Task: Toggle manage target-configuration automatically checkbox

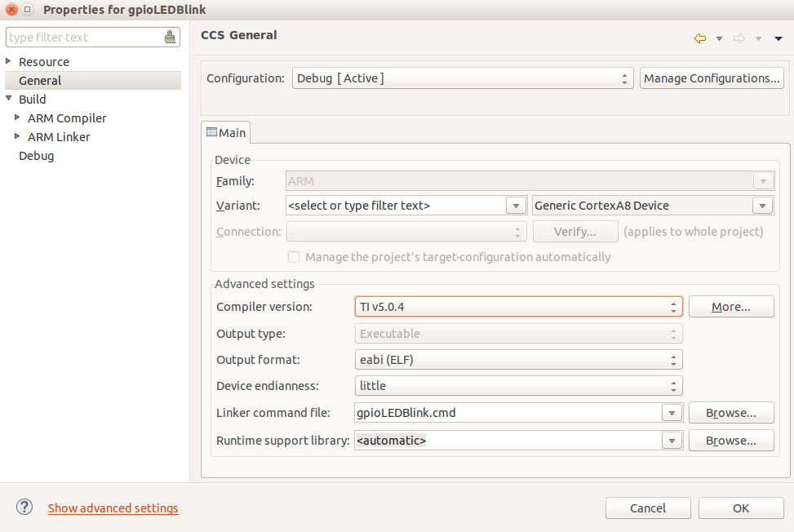Action: click(294, 257)
